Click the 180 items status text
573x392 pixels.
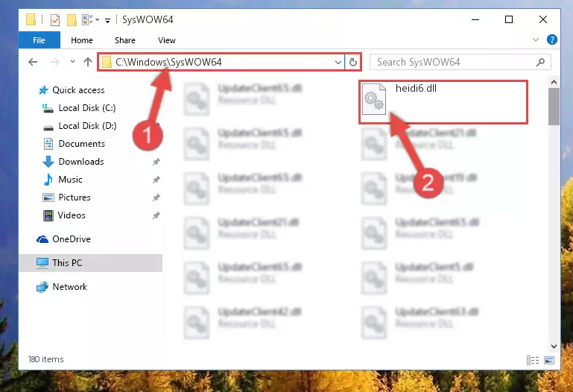tap(45, 359)
